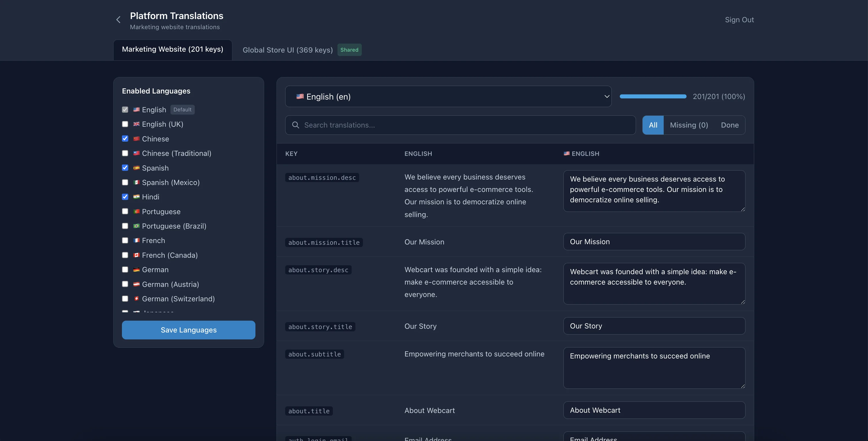Select the Marketing Website tab
The height and width of the screenshot is (441, 868).
[x=173, y=49]
